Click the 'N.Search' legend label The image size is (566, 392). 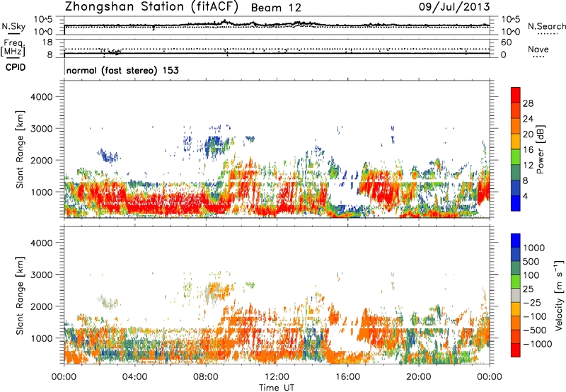click(x=546, y=26)
